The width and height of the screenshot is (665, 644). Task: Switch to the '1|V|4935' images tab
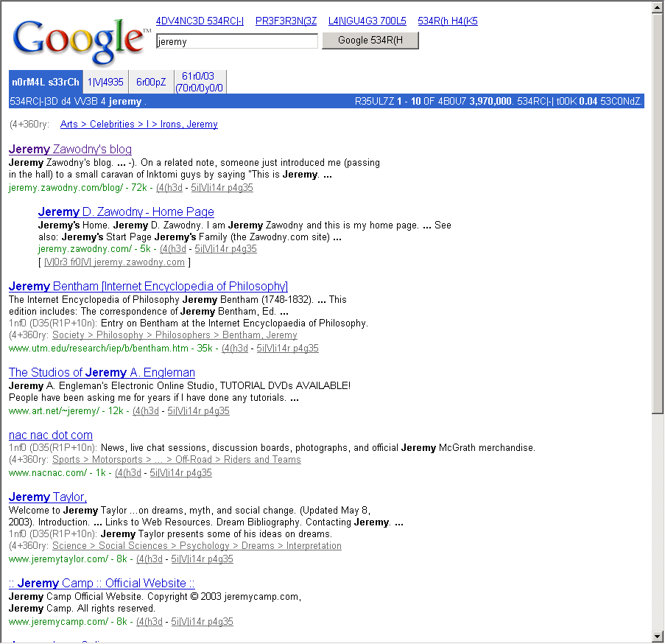click(105, 82)
